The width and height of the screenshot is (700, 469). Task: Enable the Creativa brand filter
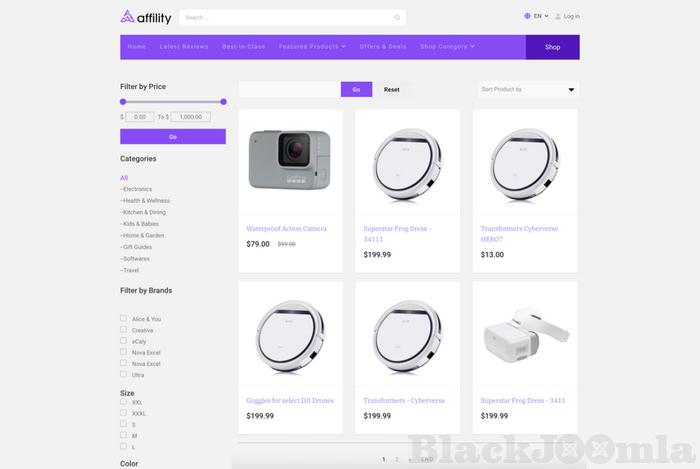pos(123,329)
